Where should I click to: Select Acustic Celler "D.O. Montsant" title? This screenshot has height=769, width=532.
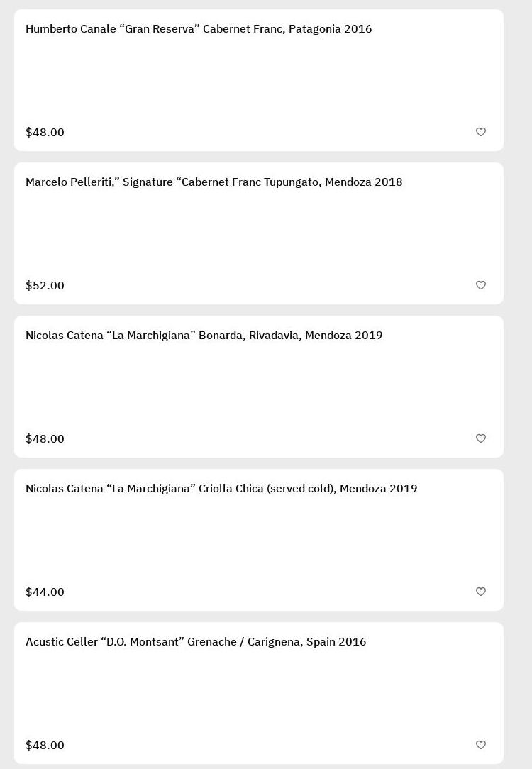[x=196, y=642]
